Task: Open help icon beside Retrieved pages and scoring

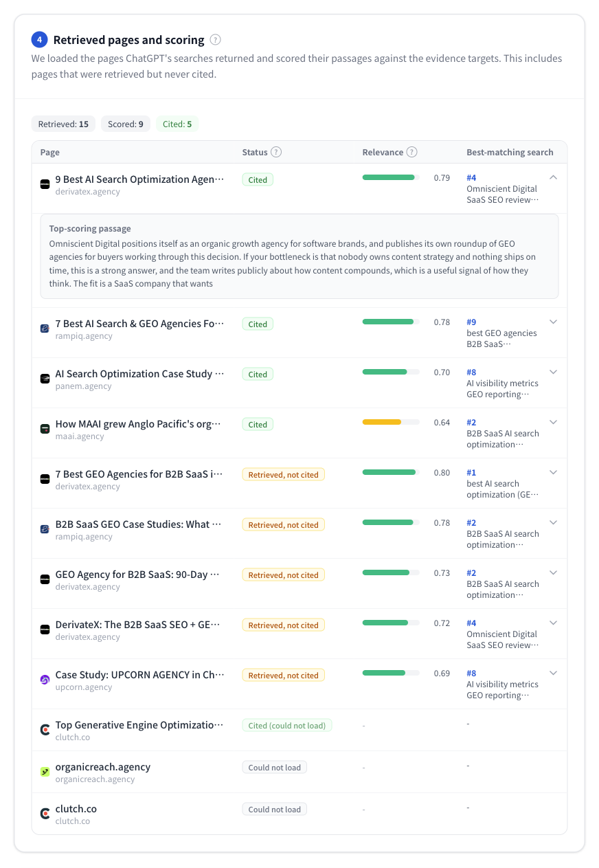Action: click(216, 40)
